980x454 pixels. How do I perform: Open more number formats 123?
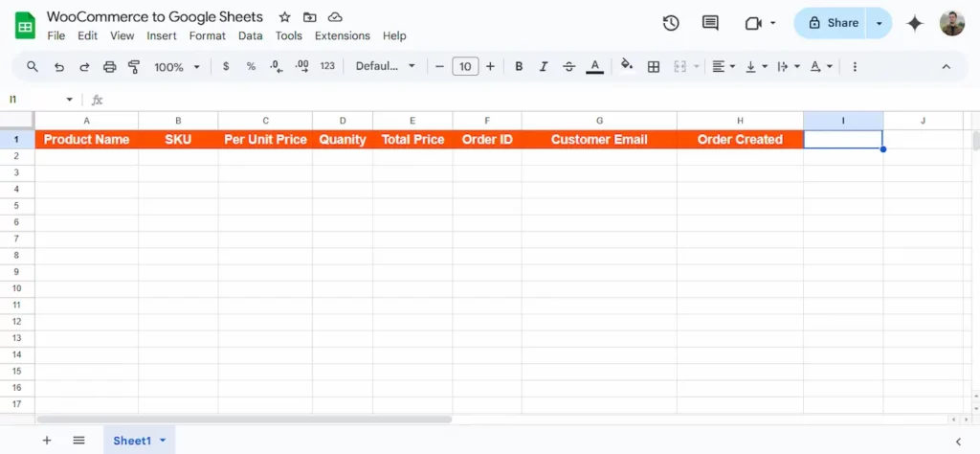point(327,66)
